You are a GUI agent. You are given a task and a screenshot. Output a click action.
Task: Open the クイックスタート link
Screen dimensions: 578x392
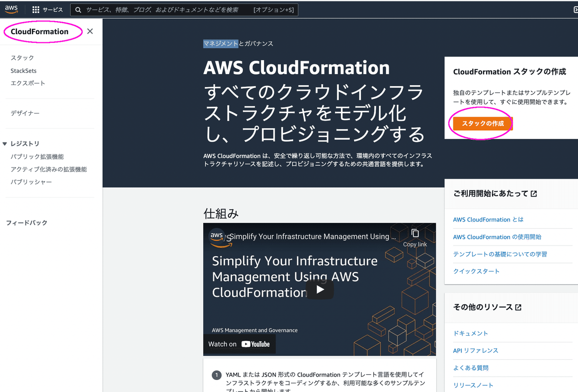coord(476,271)
